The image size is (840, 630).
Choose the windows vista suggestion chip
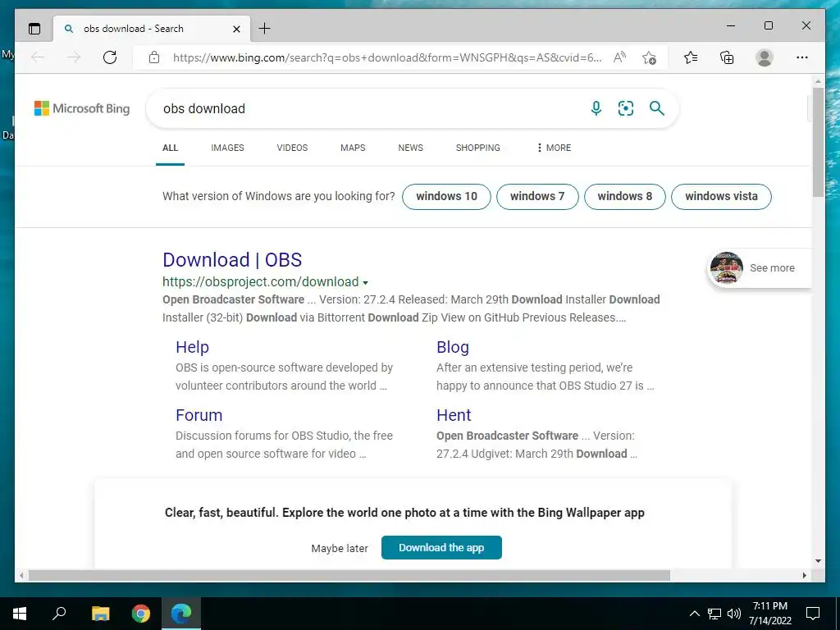(x=721, y=197)
